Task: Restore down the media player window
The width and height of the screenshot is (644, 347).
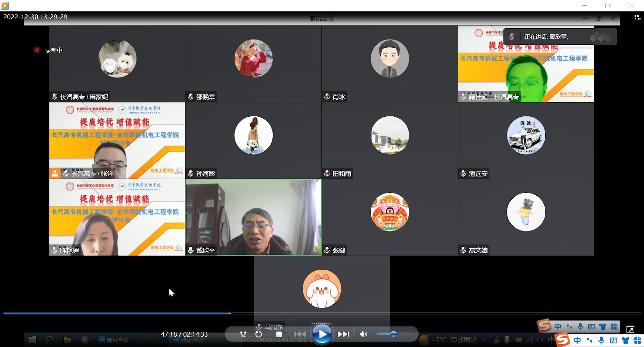Action: pos(608,5)
